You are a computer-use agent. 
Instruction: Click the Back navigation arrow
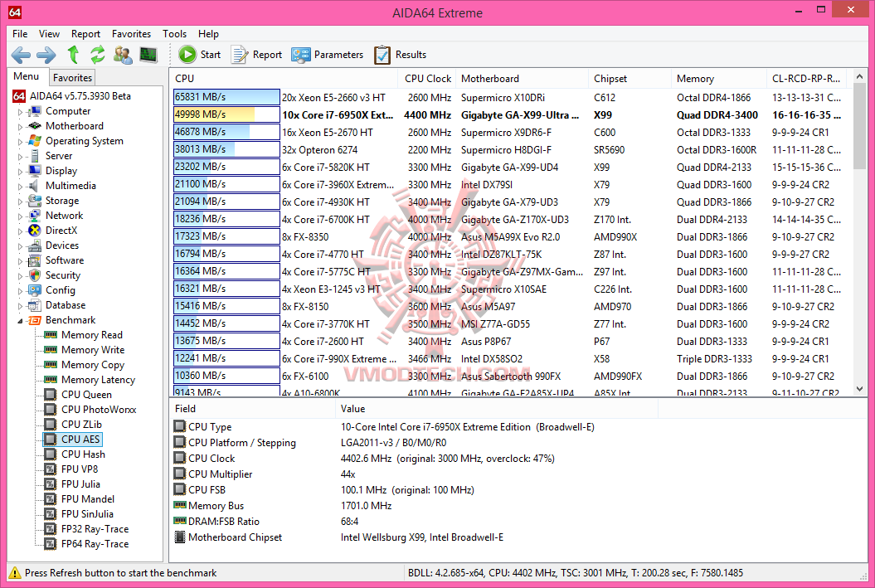pyautogui.click(x=22, y=55)
